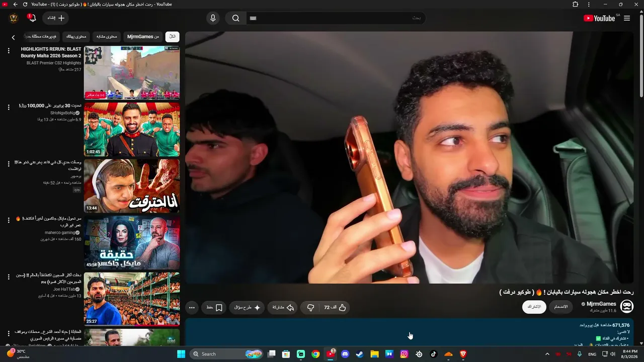Click the Create (إنشاء) button

(56, 18)
